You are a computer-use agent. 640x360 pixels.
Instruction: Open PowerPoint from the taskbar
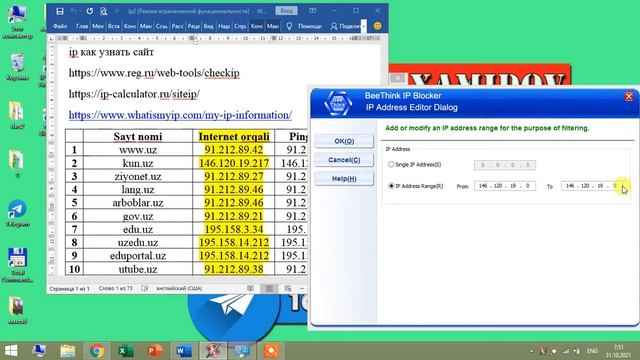click(155, 351)
